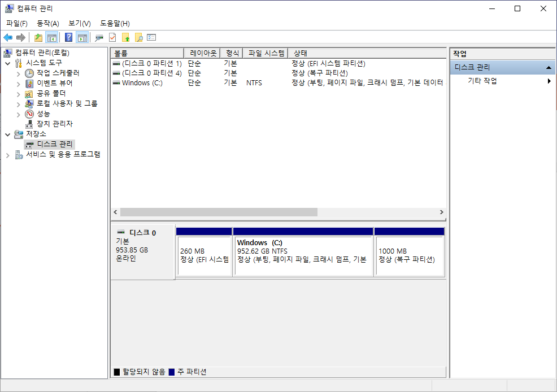Click the volume list horizontal scrollbar right arrow
557x392 pixels.
(442, 212)
